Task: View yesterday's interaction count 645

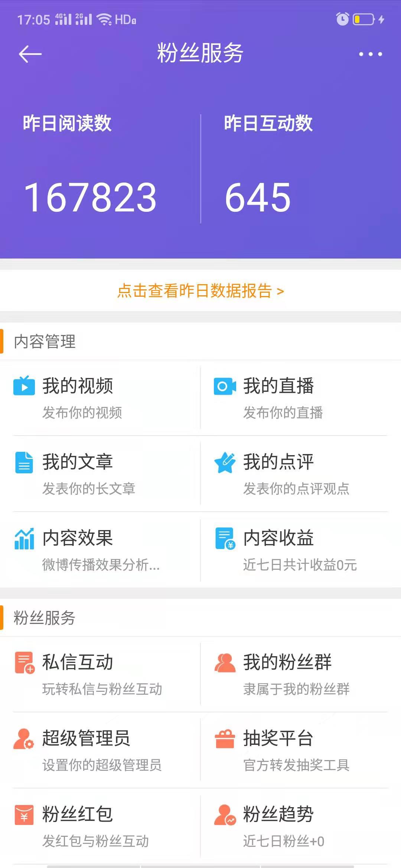Action: click(x=258, y=198)
